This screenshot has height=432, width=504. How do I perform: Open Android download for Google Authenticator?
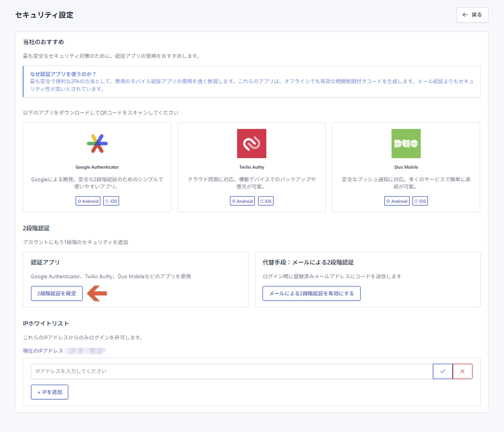click(88, 201)
